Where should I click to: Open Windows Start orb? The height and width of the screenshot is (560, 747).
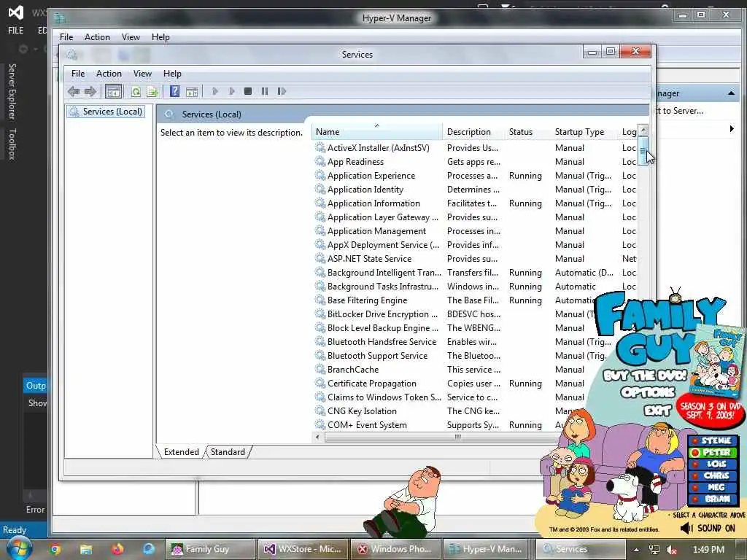pos(18,548)
